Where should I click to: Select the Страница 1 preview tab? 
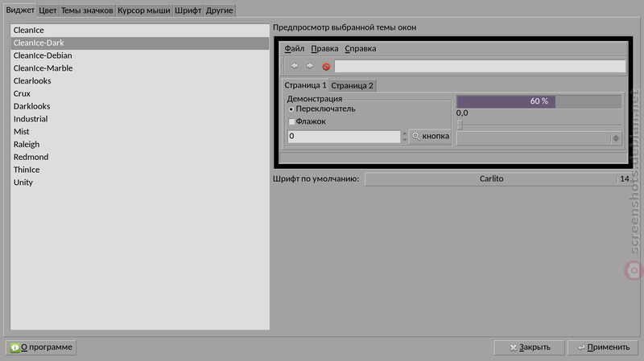point(305,85)
